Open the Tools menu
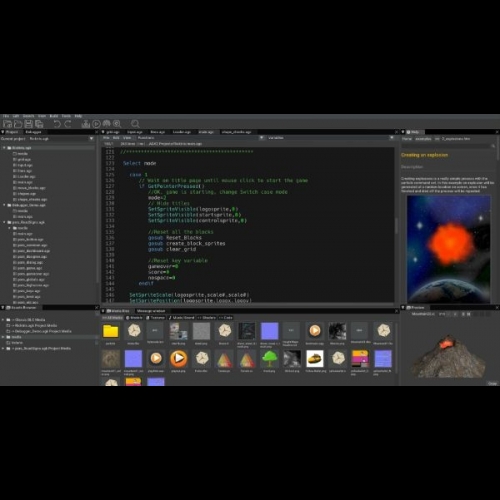Viewport: 500px width, 500px height. pos(66,116)
